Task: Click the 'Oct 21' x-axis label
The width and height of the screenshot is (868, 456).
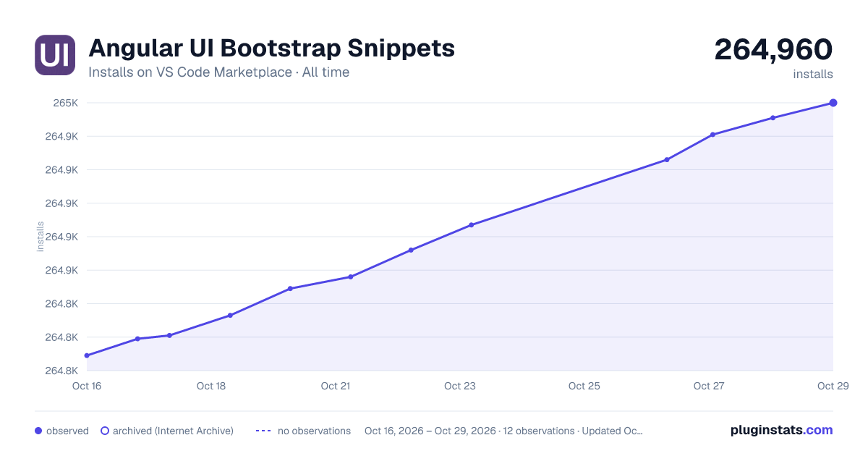Action: [336, 386]
